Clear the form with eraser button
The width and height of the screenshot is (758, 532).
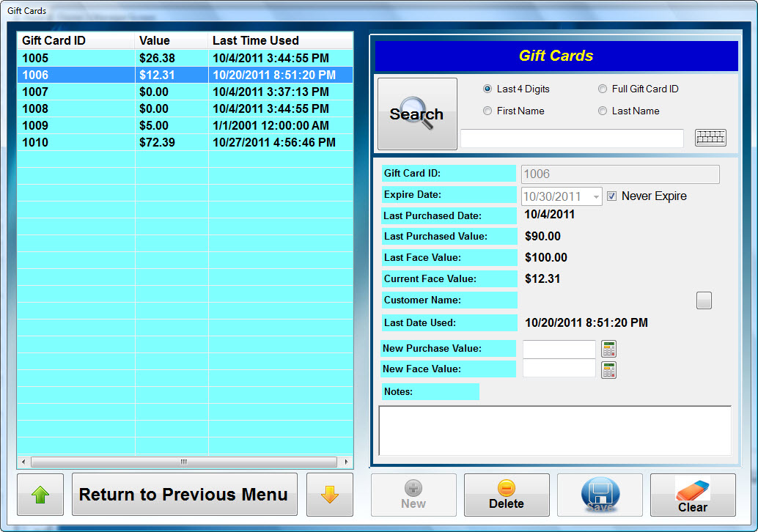(692, 495)
